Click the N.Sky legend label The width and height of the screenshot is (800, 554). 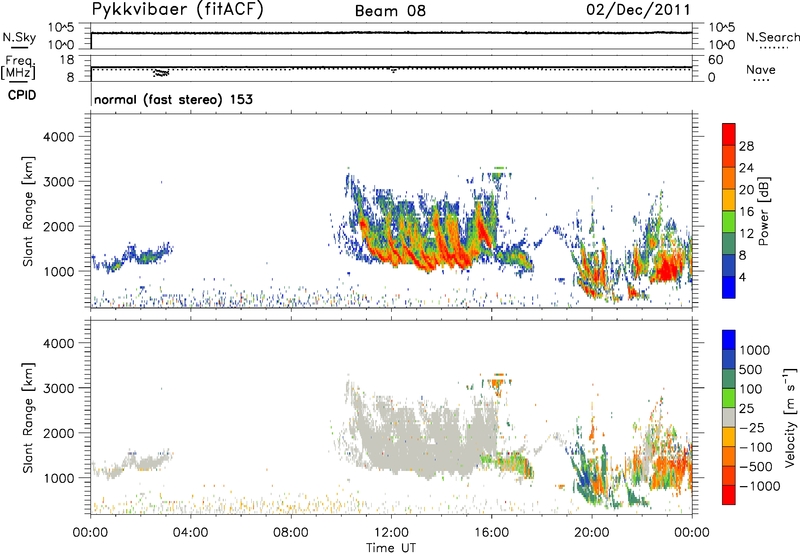19,37
